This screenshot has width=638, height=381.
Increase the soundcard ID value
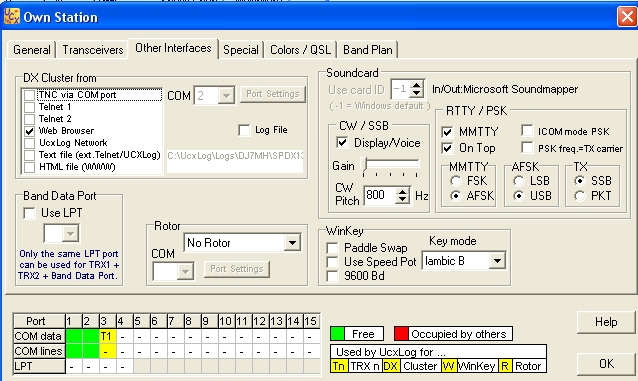pos(416,85)
